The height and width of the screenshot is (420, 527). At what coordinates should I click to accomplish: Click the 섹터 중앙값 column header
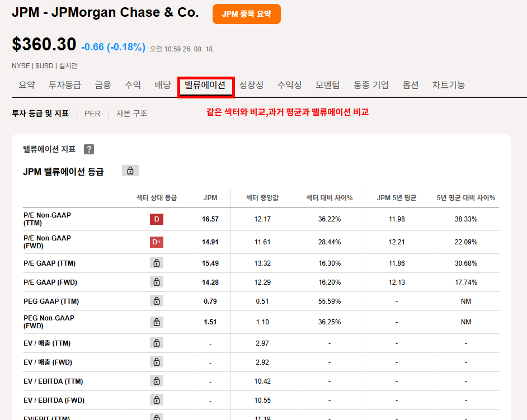tap(262, 198)
